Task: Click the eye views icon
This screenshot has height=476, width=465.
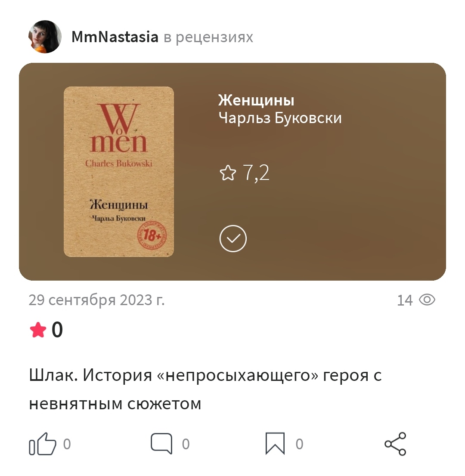Action: pyautogui.click(x=427, y=300)
